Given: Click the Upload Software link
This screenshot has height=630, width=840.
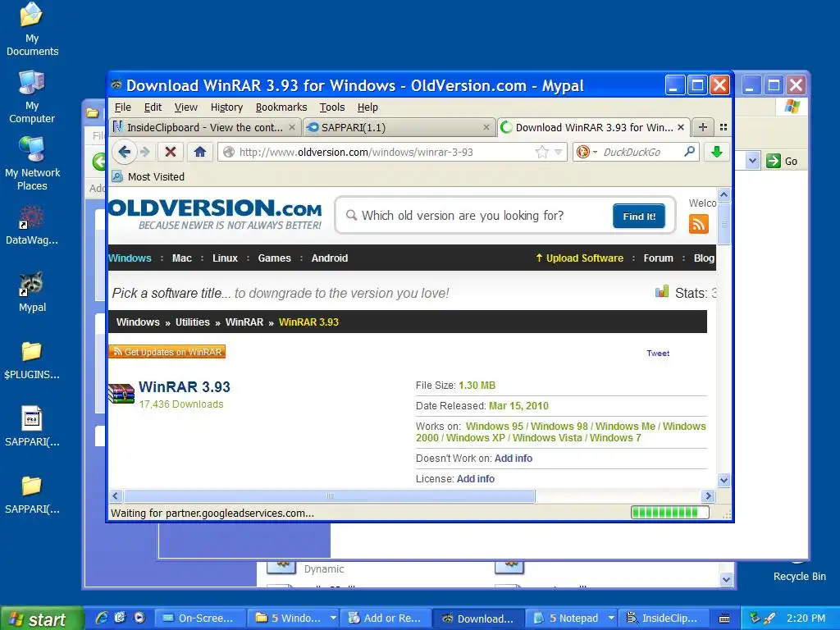Looking at the screenshot, I should click(x=580, y=258).
